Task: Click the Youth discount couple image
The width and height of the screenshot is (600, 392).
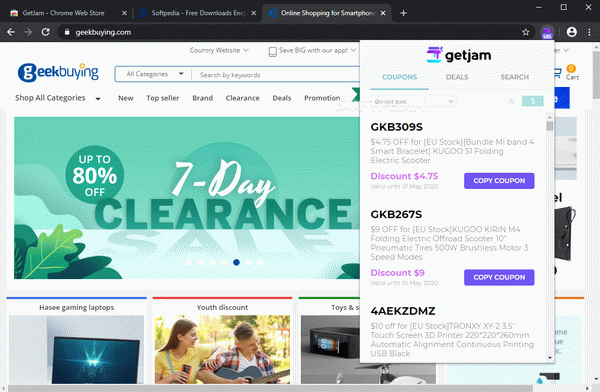Action: (x=222, y=350)
